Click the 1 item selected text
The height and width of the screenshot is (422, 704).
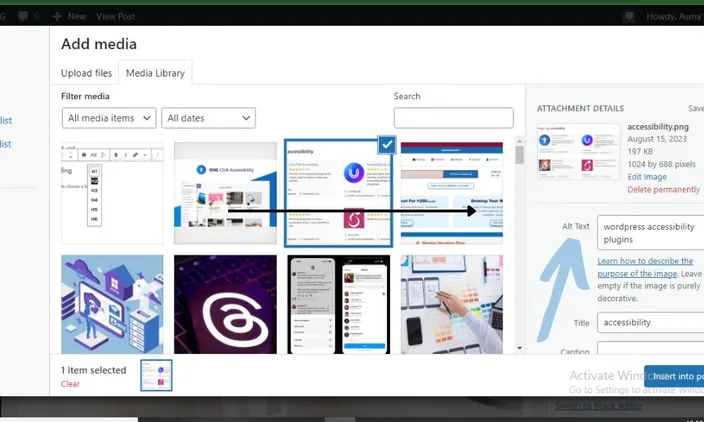click(x=93, y=370)
